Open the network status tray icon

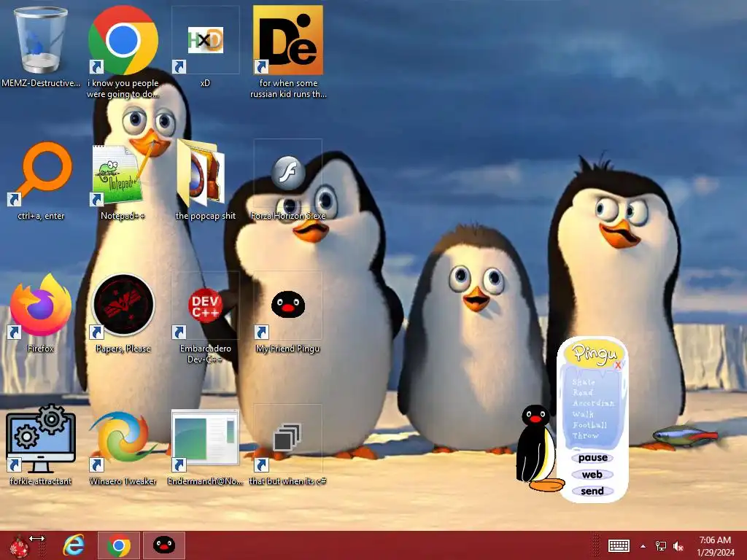point(661,546)
